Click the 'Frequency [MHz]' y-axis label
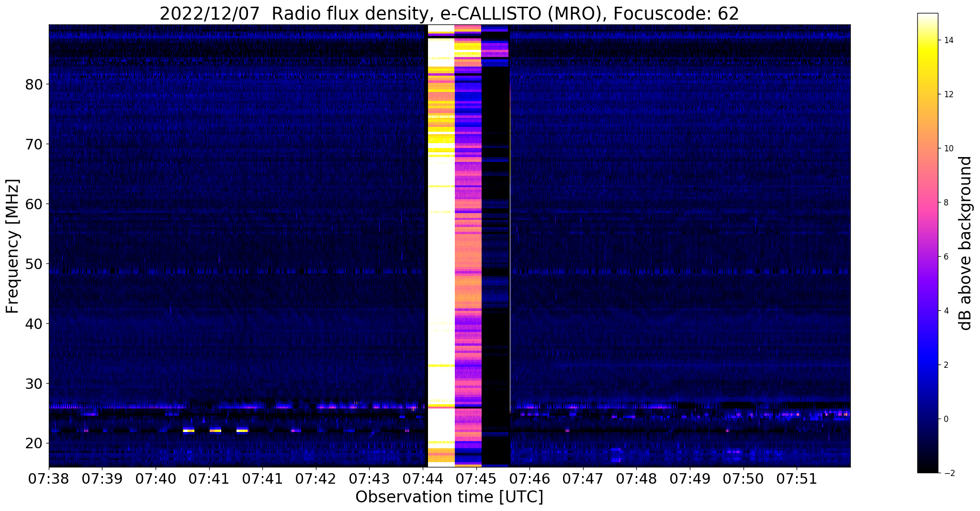This screenshot has width=980, height=511. pos(13,246)
